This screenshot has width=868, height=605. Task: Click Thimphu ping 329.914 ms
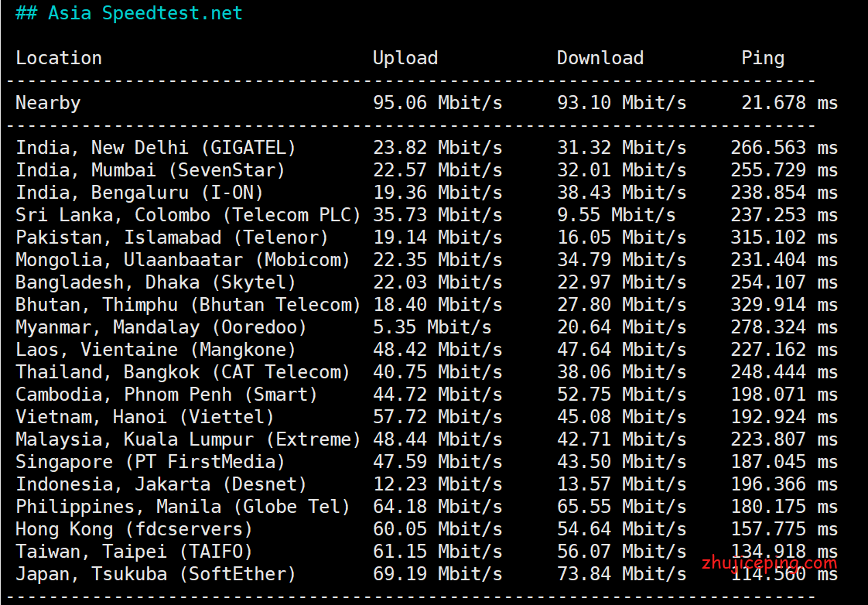pyautogui.click(x=784, y=305)
